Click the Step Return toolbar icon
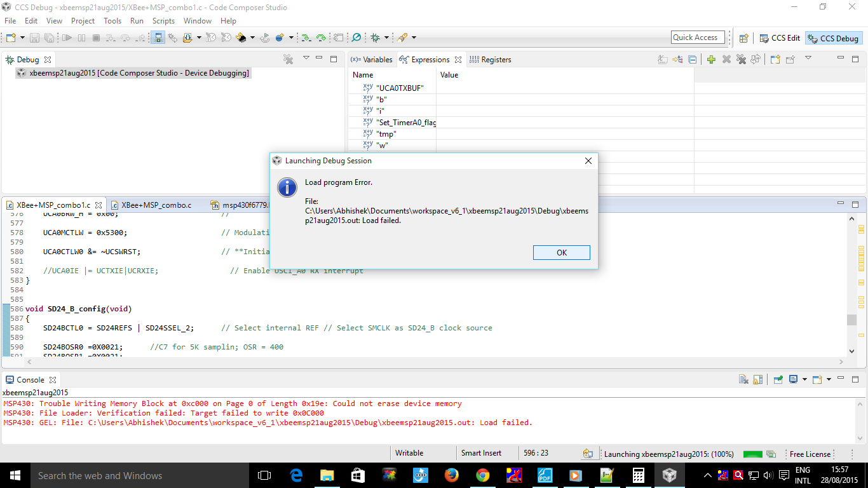This screenshot has width=868, height=488. [140, 38]
